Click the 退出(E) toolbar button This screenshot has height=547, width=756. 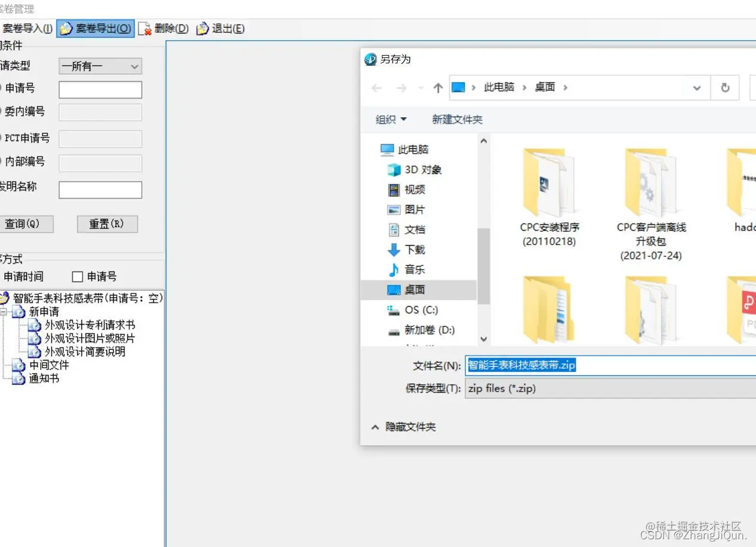tap(220, 28)
